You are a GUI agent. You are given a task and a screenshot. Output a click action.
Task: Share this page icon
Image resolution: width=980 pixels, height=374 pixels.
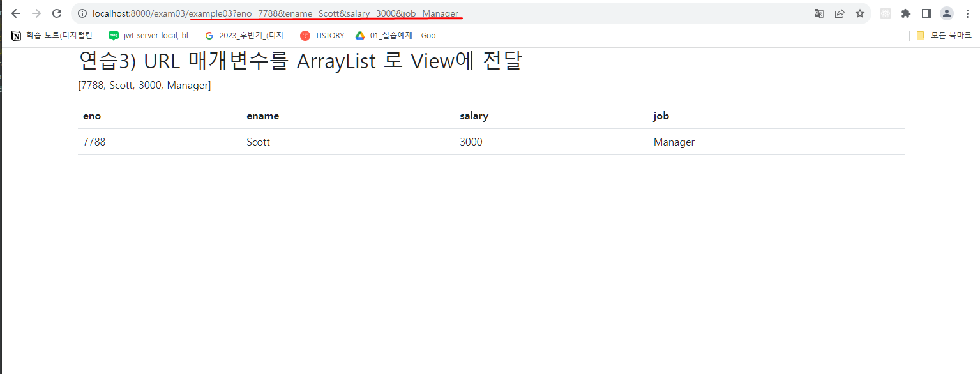(840, 13)
